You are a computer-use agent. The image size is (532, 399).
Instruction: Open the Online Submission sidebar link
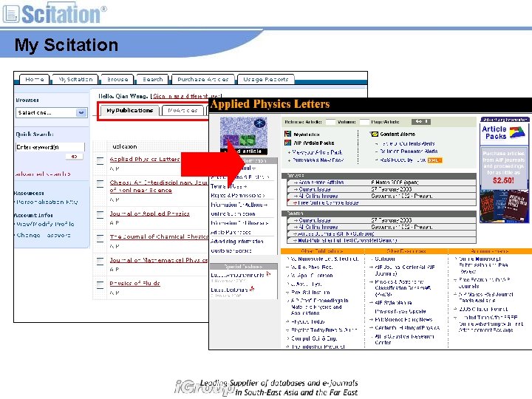pos(233,214)
